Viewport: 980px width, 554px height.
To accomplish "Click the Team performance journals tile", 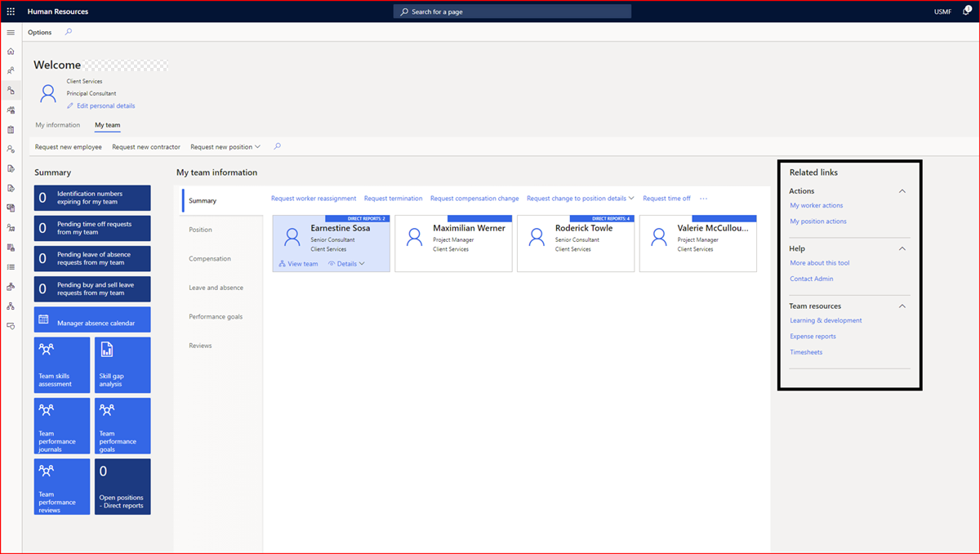I will (61, 425).
